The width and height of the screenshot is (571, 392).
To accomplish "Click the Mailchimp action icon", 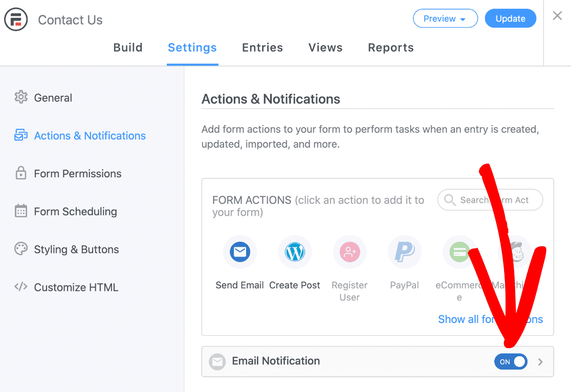I will [514, 251].
